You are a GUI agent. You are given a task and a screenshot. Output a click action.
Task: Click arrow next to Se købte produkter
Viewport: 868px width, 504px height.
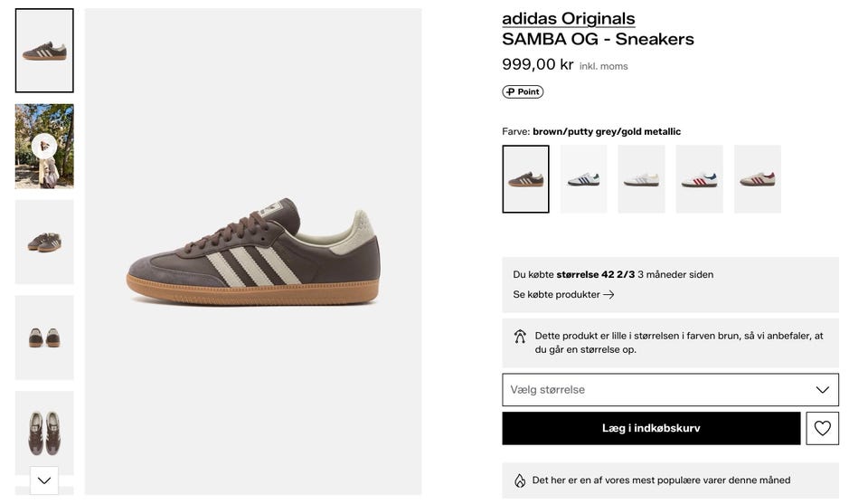click(x=609, y=294)
